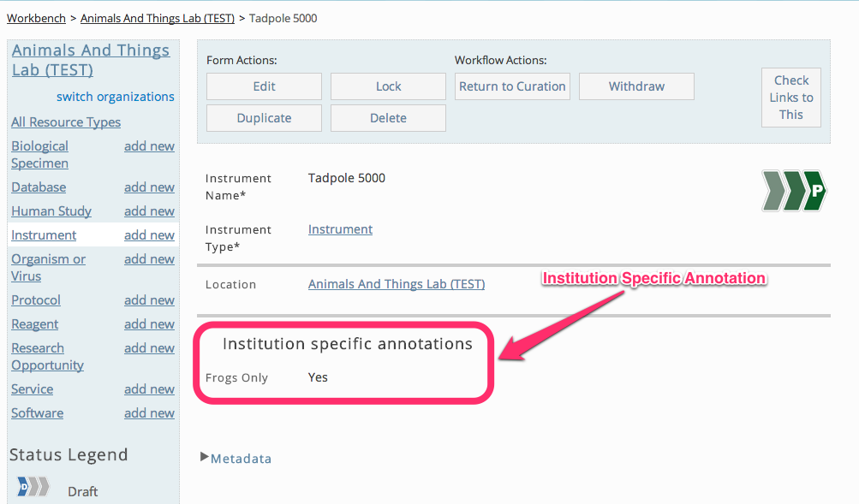Click the Frogs Only value Yes
The width and height of the screenshot is (859, 504).
(318, 377)
